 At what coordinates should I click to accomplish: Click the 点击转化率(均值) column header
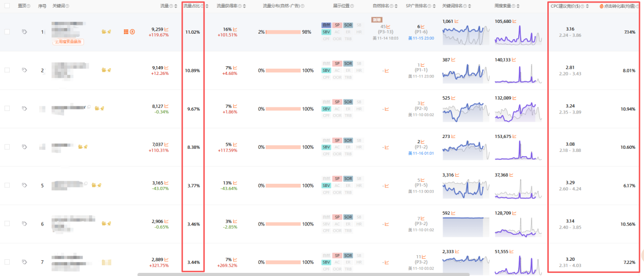pyautogui.click(x=619, y=6)
